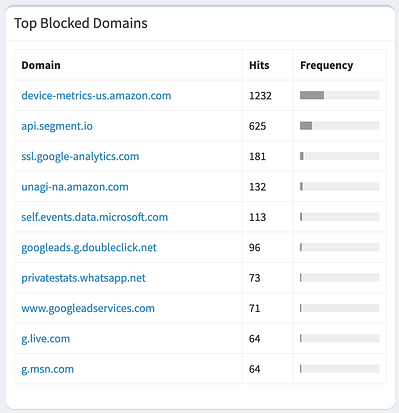Viewport: 399px width, 413px height.
Task: Click frequency bar for api.segment.io
Action: 339,126
